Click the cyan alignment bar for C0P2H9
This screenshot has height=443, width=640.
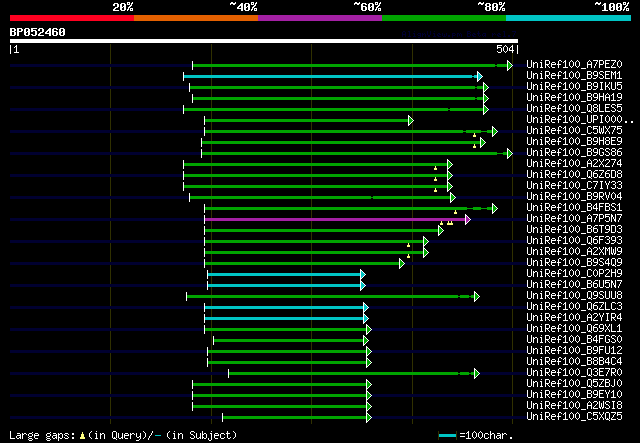click(x=287, y=275)
